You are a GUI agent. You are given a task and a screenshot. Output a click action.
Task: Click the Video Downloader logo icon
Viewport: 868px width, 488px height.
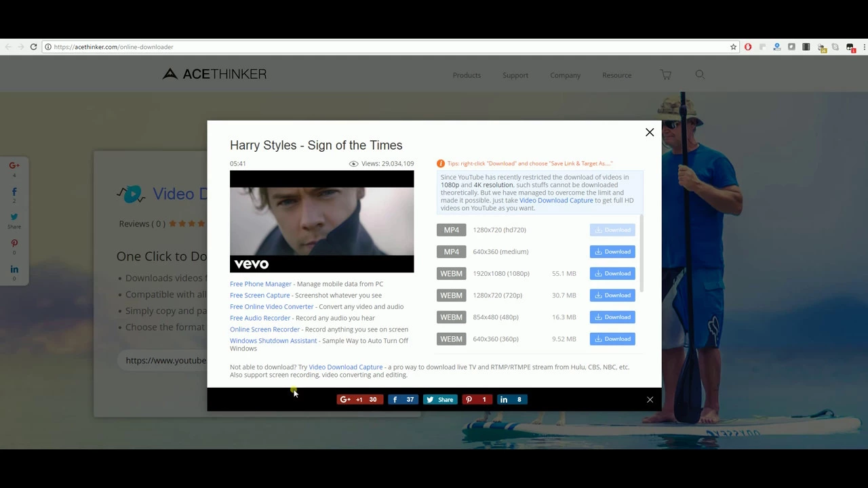pos(132,195)
